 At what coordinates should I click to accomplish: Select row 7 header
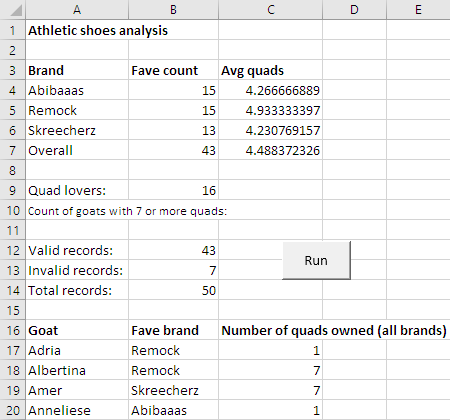tap(12, 150)
